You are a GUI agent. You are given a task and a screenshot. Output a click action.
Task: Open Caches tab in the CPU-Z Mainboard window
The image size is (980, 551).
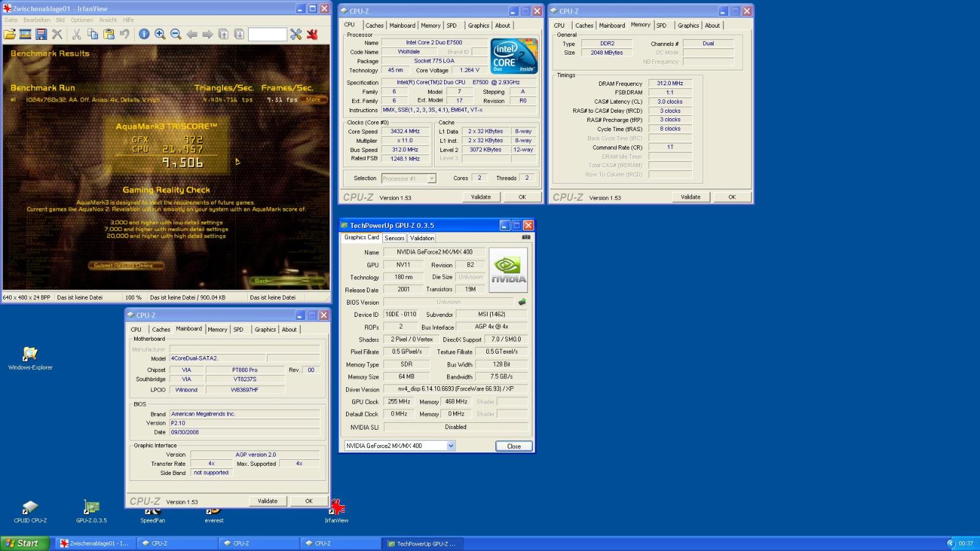(161, 329)
